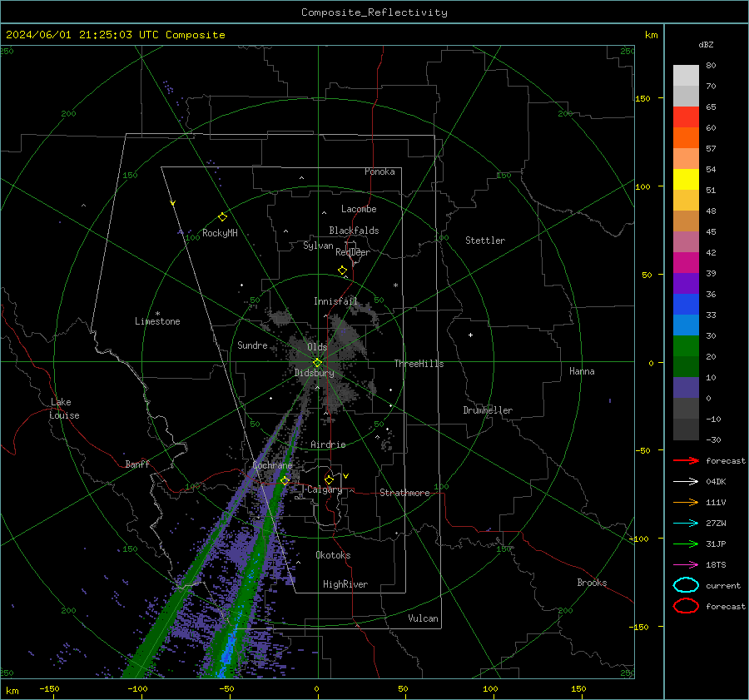The width and height of the screenshot is (749, 700).
Task: Click the green 31JP arrow in the legend
Action: [686, 544]
